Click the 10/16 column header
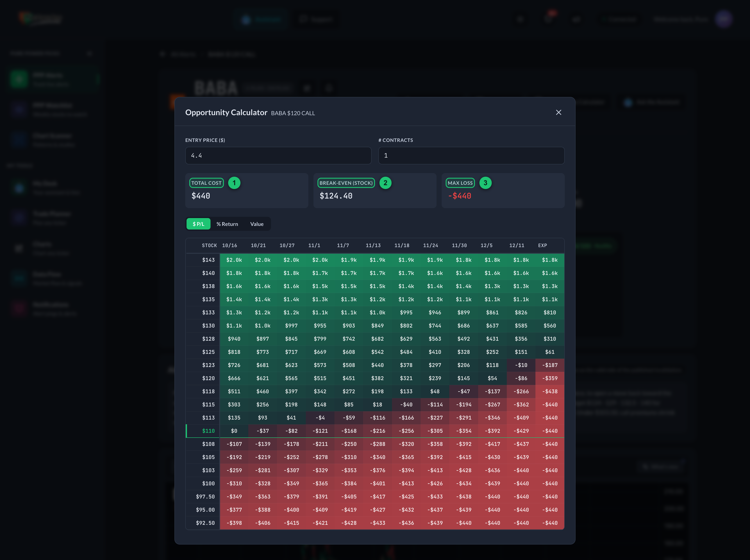The height and width of the screenshot is (560, 750). coord(230,246)
